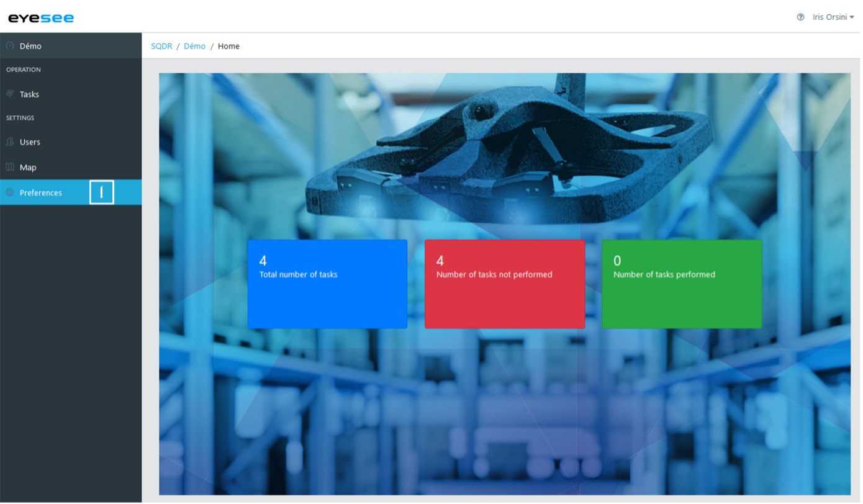The height and width of the screenshot is (504, 863).
Task: Click the Map icon in sidebar
Action: 10,167
